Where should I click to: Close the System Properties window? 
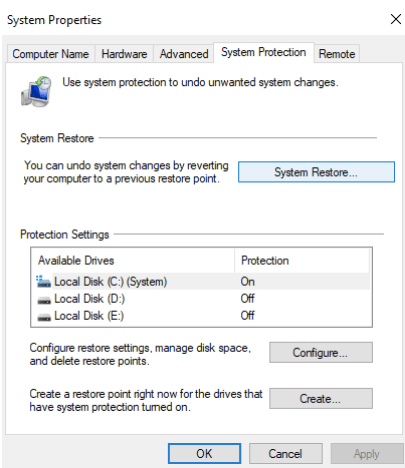(396, 19)
